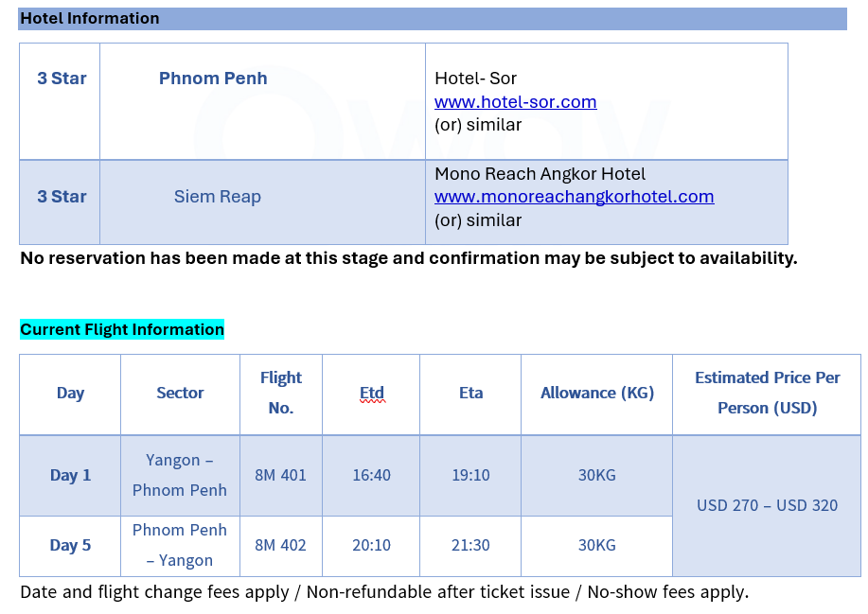Click the Sector column header
Screen dimensions: 868x614
(180, 393)
